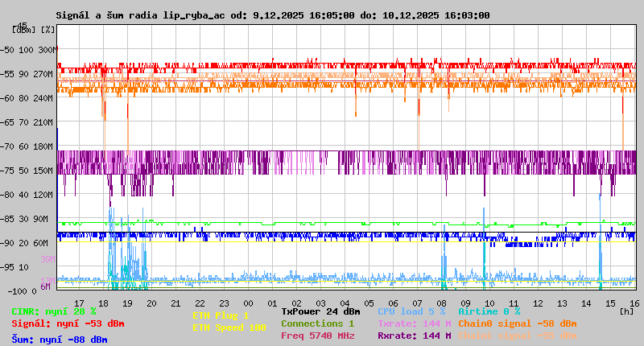The image size is (644, 346).
Task: Click the hour label "19" on the time axis
Action: click(x=127, y=303)
